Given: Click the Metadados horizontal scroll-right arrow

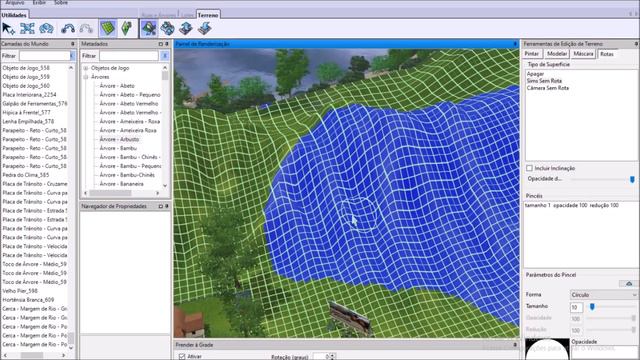Looking at the screenshot, I should click(x=158, y=193).
